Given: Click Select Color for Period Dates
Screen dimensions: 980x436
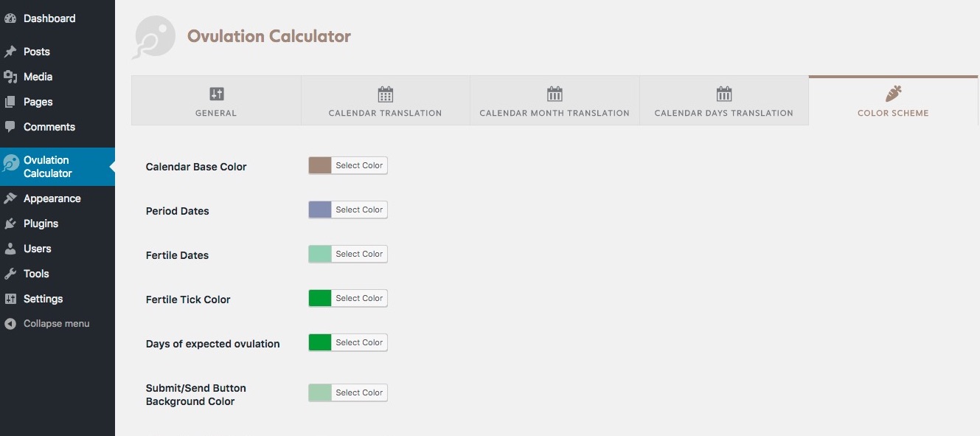Looking at the screenshot, I should pyautogui.click(x=359, y=210).
